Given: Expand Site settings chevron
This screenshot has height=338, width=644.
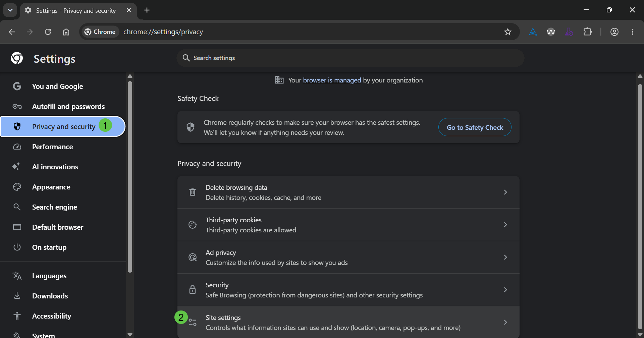Looking at the screenshot, I should click(505, 322).
